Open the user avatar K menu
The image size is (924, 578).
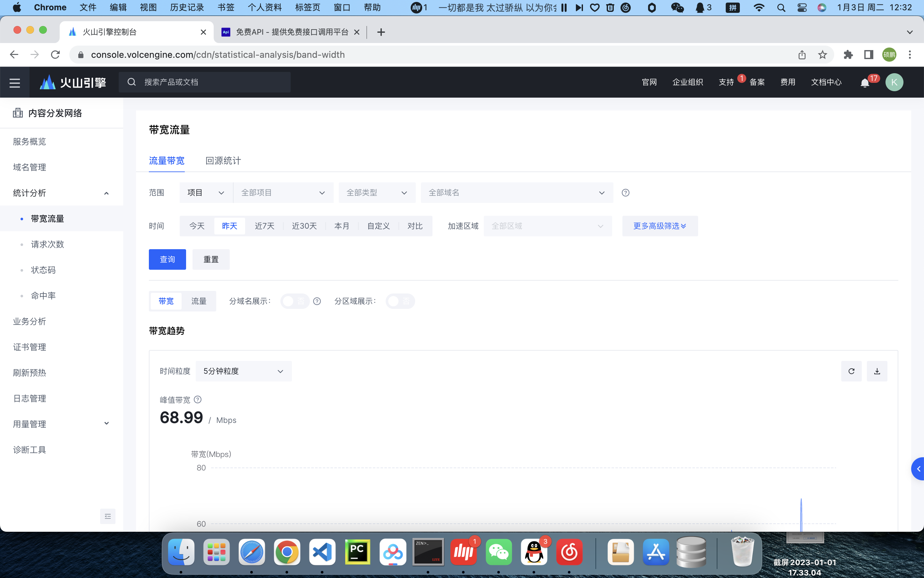tap(894, 82)
